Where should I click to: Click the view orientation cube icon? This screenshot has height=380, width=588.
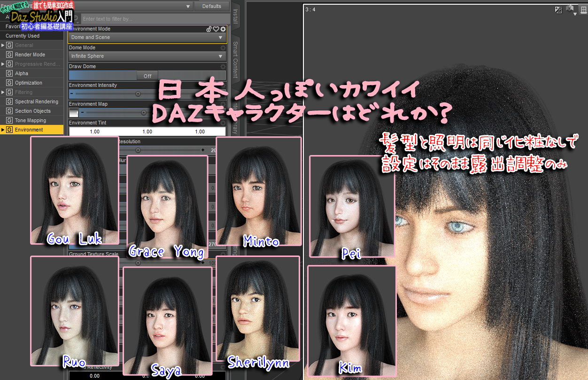click(570, 8)
